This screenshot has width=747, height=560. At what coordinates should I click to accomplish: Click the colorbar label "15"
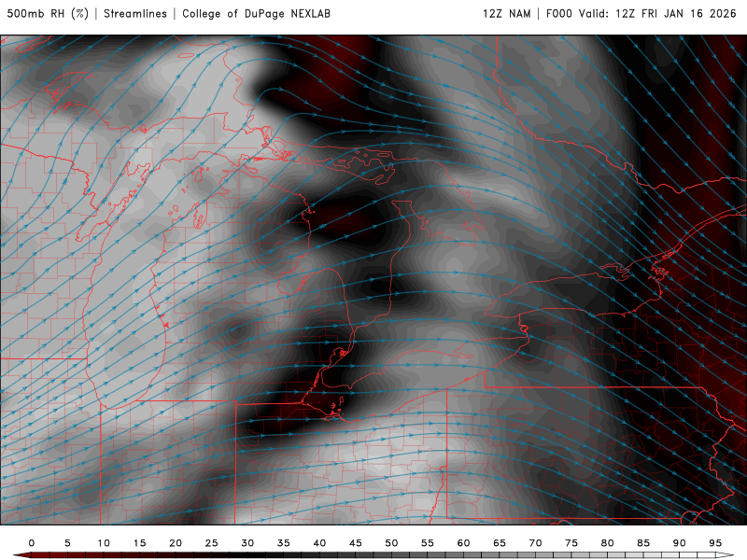(x=139, y=543)
